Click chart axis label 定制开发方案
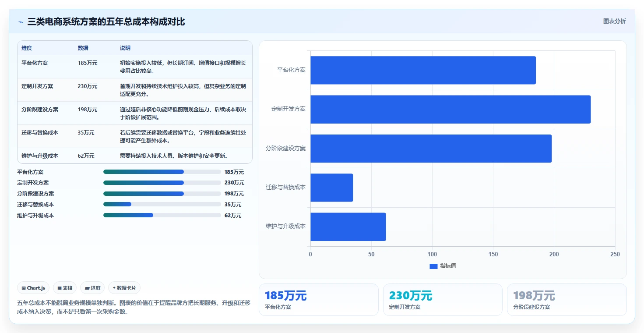The image size is (644, 333). pos(289,109)
